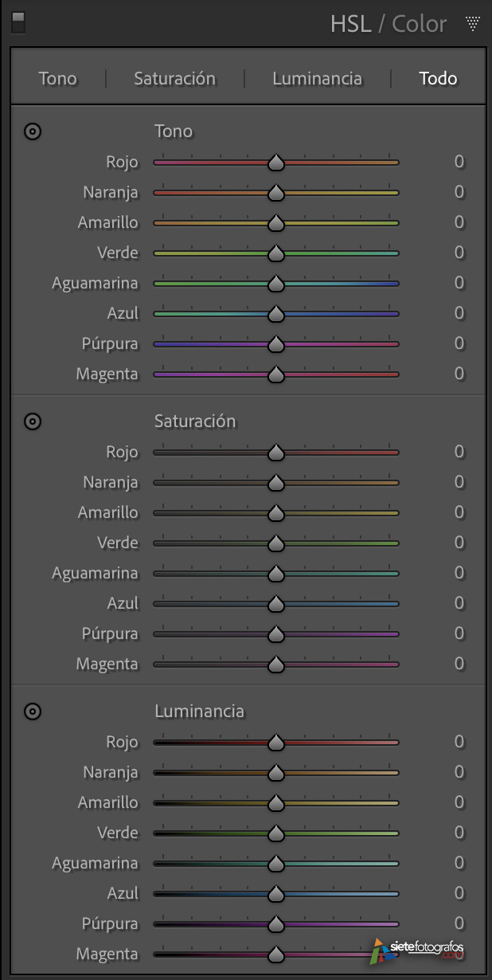Select the Azul luminance slider handle
Image resolution: width=492 pixels, height=980 pixels.
coord(275,893)
